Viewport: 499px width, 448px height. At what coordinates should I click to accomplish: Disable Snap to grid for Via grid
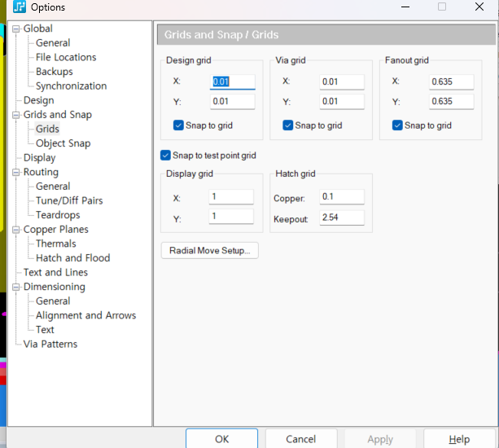pos(287,125)
